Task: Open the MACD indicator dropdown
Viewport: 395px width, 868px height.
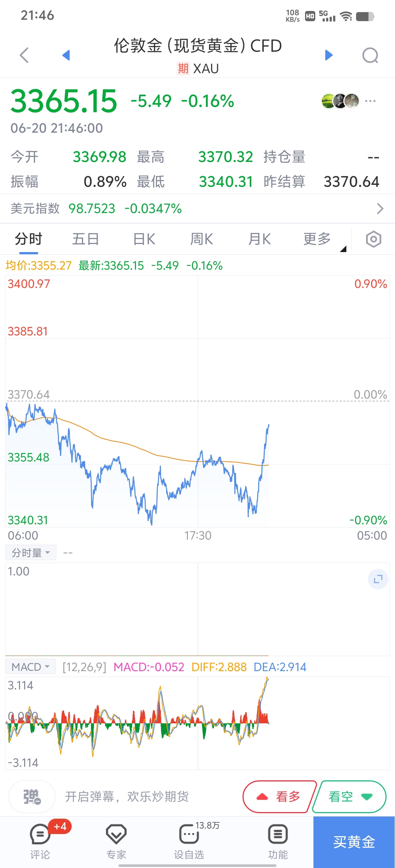Action: click(x=31, y=667)
